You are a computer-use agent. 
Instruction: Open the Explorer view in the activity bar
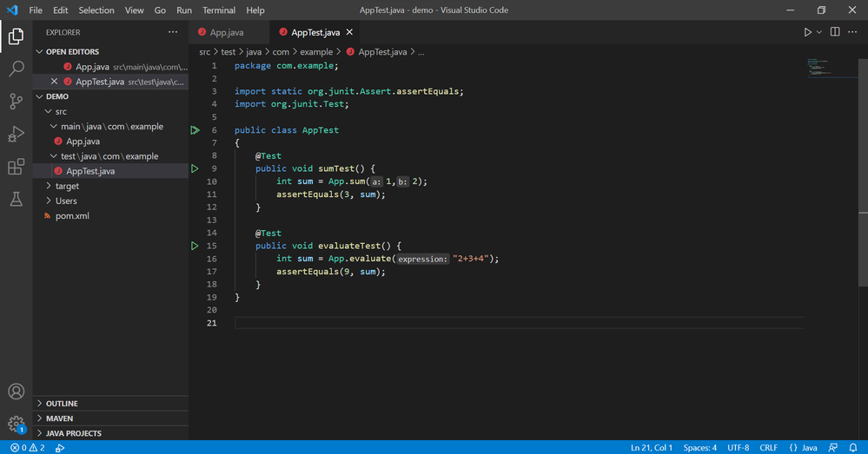[16, 36]
